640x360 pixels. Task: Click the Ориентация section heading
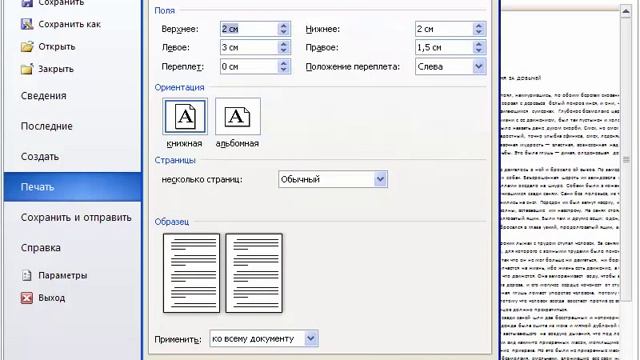[x=179, y=87]
